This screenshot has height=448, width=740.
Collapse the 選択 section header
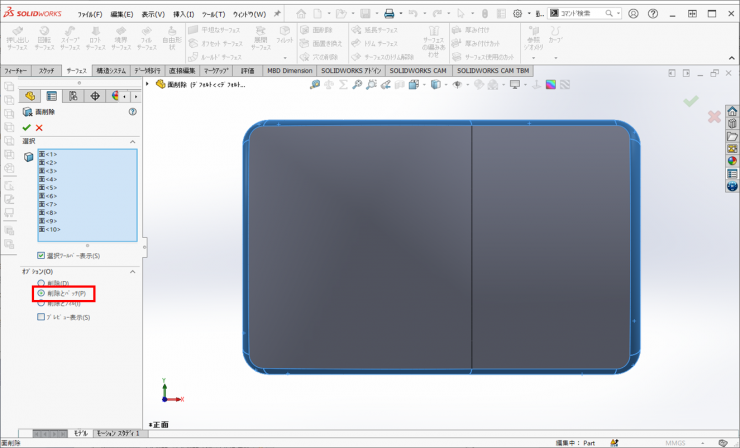point(132,141)
